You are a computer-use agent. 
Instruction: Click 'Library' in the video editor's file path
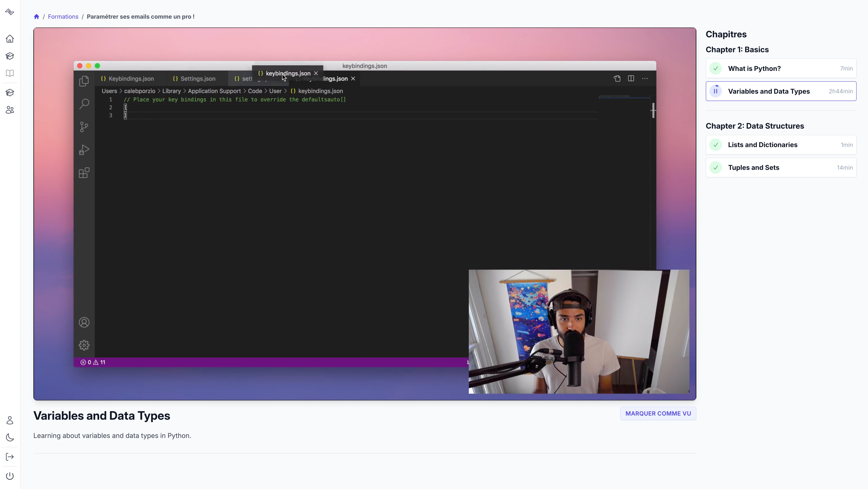[x=171, y=91]
